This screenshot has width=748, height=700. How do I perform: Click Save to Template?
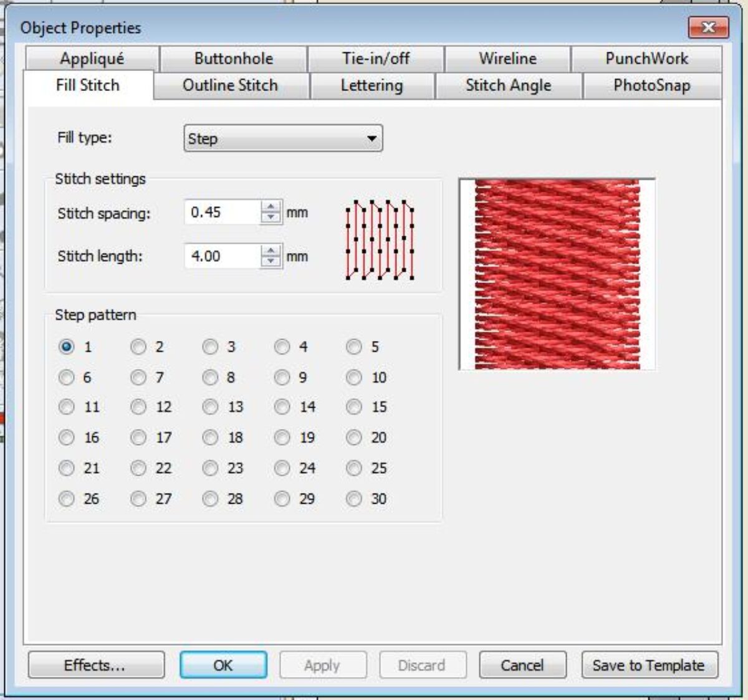coord(650,665)
